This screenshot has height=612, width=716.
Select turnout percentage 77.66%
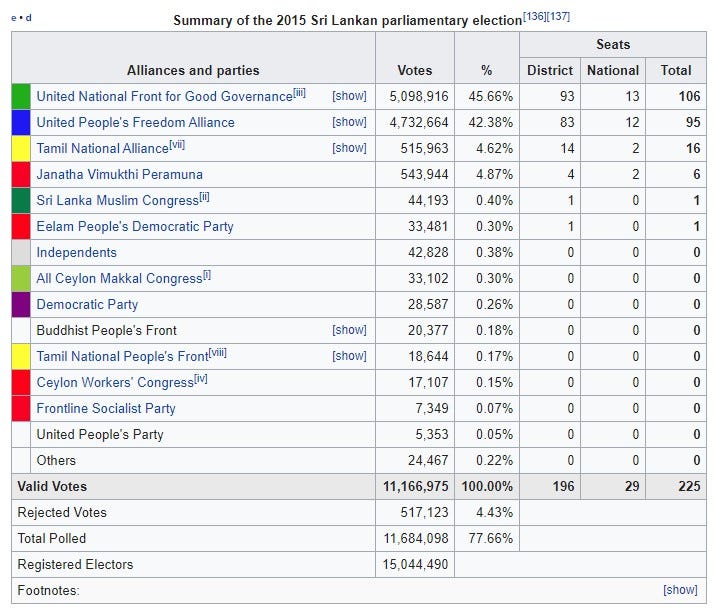(490, 538)
